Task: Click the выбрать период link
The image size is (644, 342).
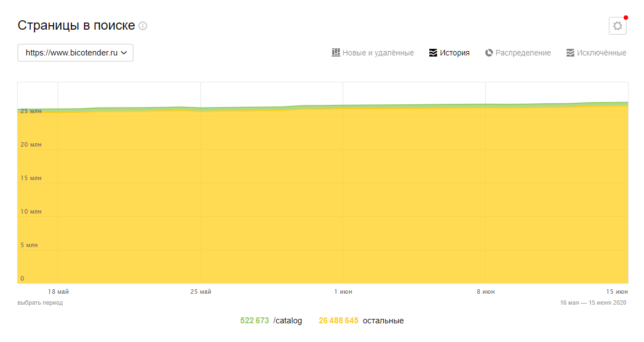Action: click(x=40, y=302)
